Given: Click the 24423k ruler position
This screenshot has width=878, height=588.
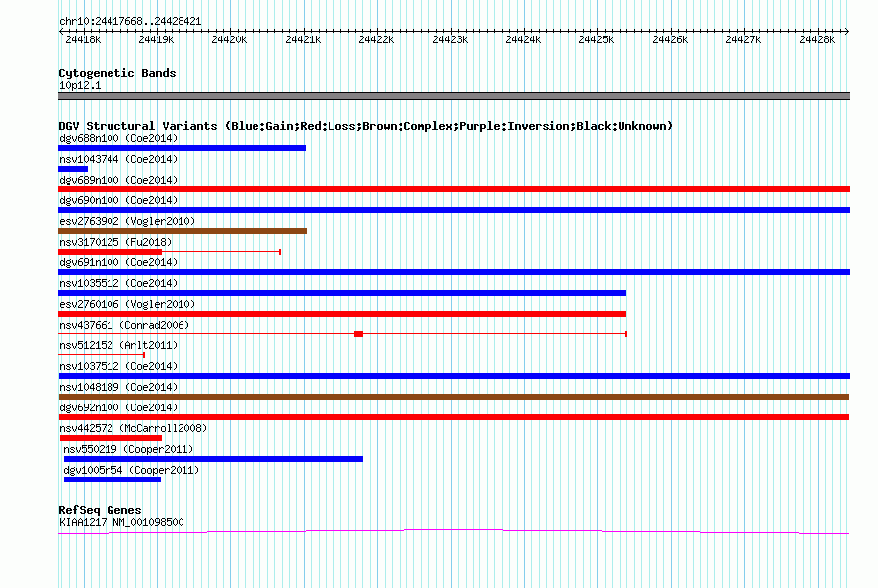Looking at the screenshot, I should [450, 39].
